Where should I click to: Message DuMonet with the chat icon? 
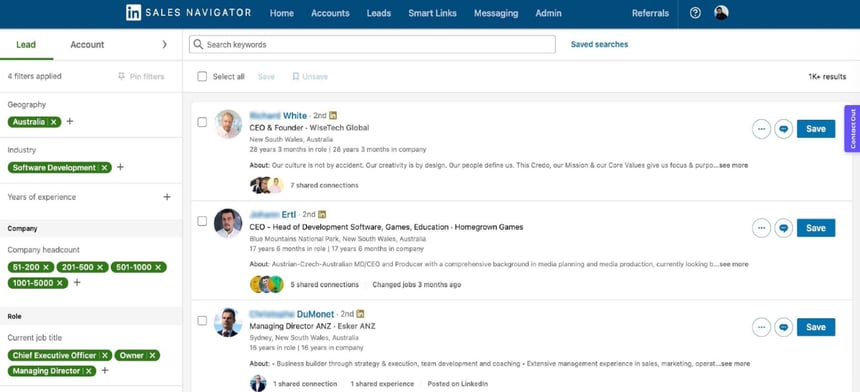[x=783, y=327]
